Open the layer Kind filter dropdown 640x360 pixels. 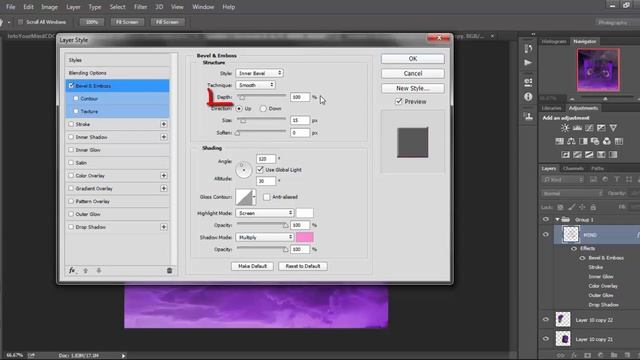click(x=563, y=180)
